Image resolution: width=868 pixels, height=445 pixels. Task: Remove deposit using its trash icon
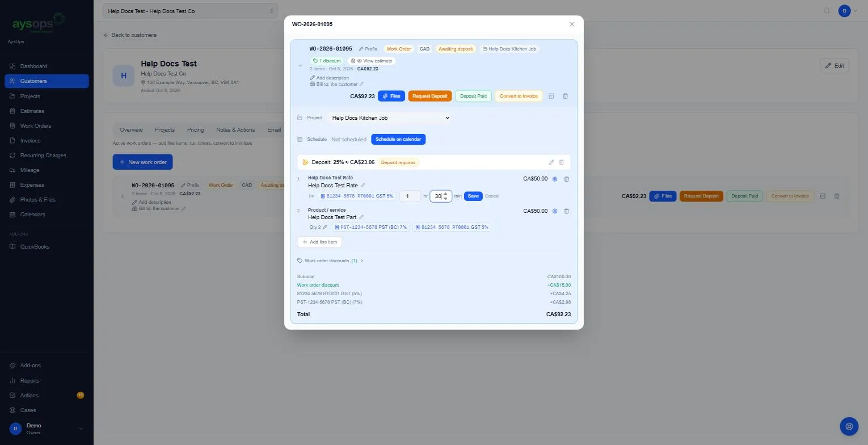(x=562, y=162)
